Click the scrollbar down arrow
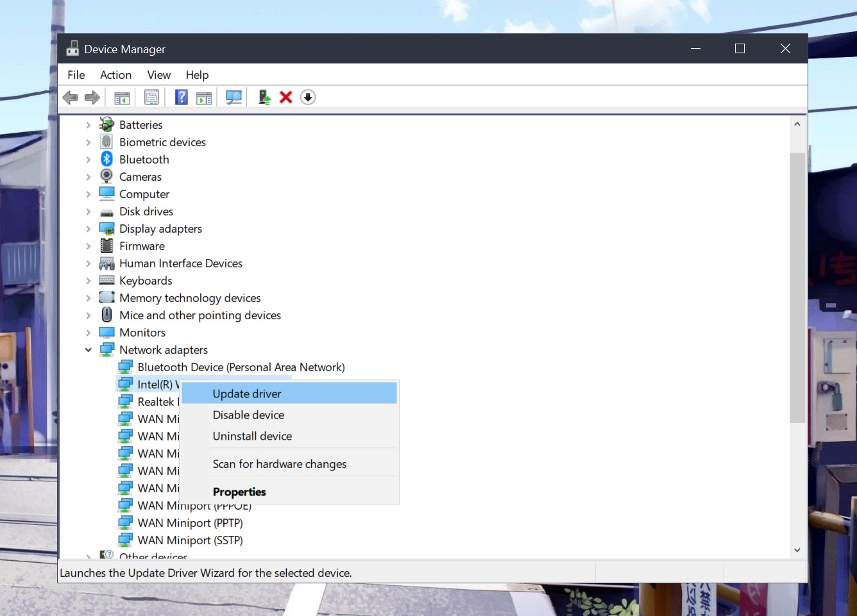 tap(797, 550)
